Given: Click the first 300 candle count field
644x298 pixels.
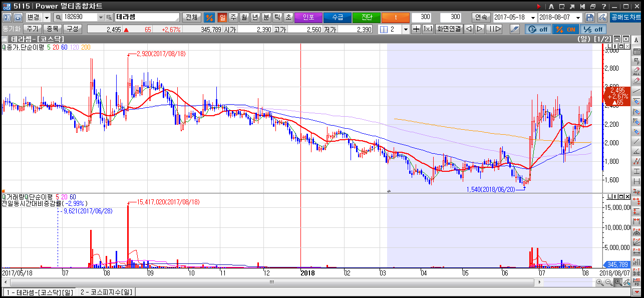Looking at the screenshot, I should (422, 17).
